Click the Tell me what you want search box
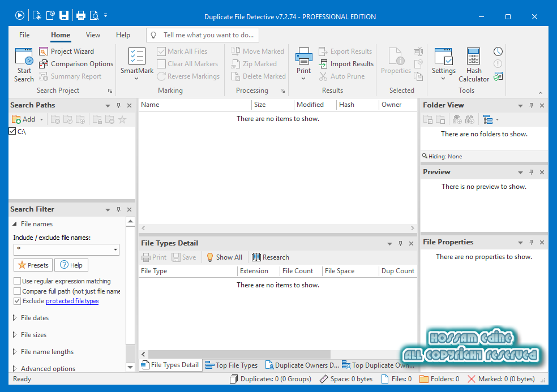The image size is (557, 392). tap(203, 35)
